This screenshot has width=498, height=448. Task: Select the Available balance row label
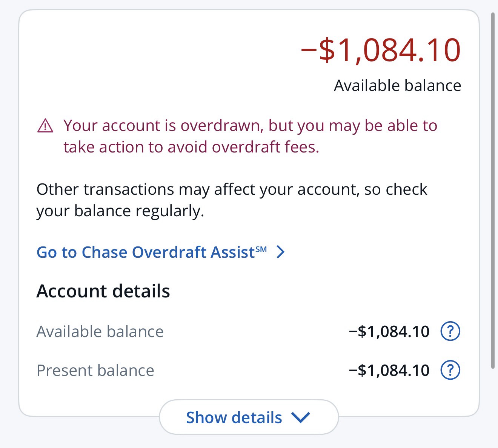[100, 332]
